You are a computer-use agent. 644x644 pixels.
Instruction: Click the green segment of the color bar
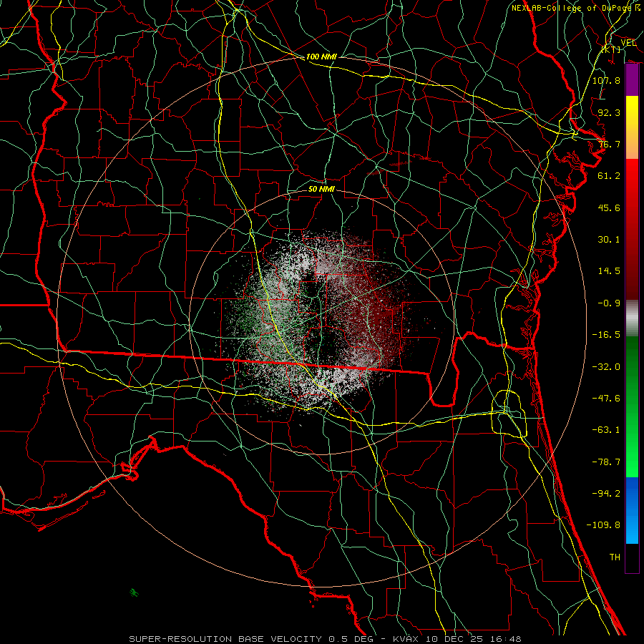pyautogui.click(x=632, y=406)
